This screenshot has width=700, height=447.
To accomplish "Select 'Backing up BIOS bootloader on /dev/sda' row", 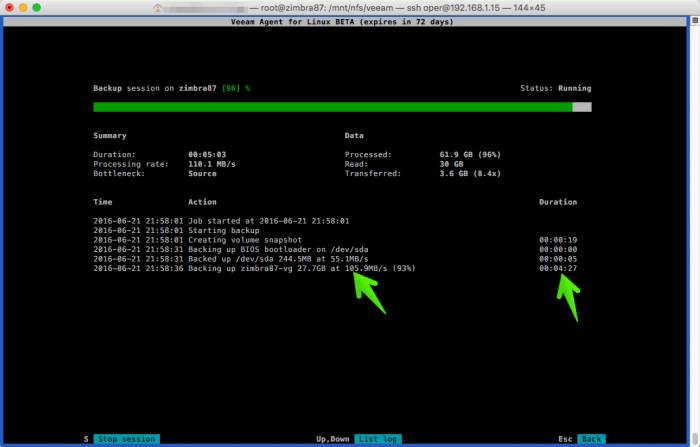I will (x=335, y=249).
